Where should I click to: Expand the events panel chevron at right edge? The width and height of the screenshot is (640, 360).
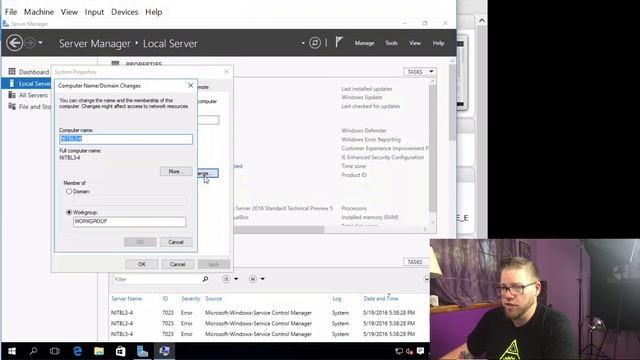426,279
